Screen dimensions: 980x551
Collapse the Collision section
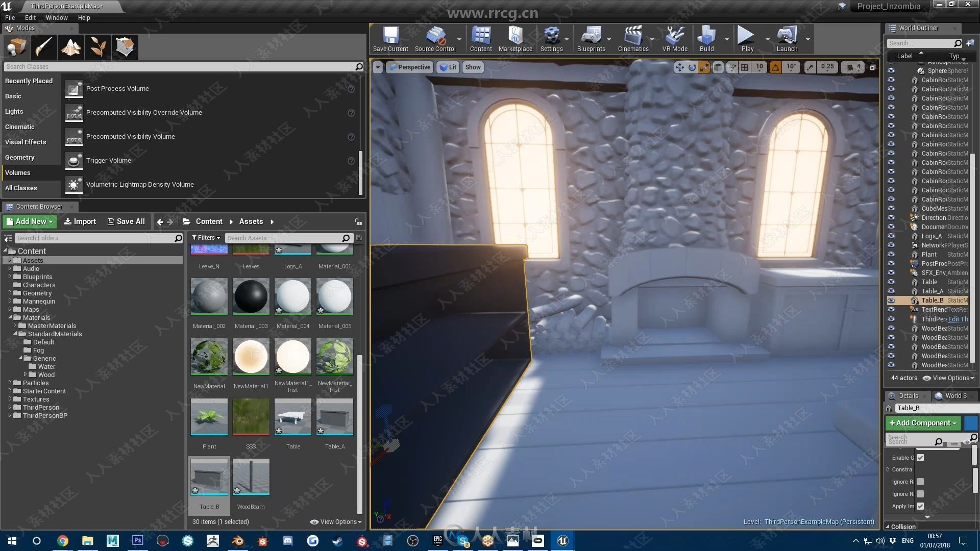[x=888, y=527]
